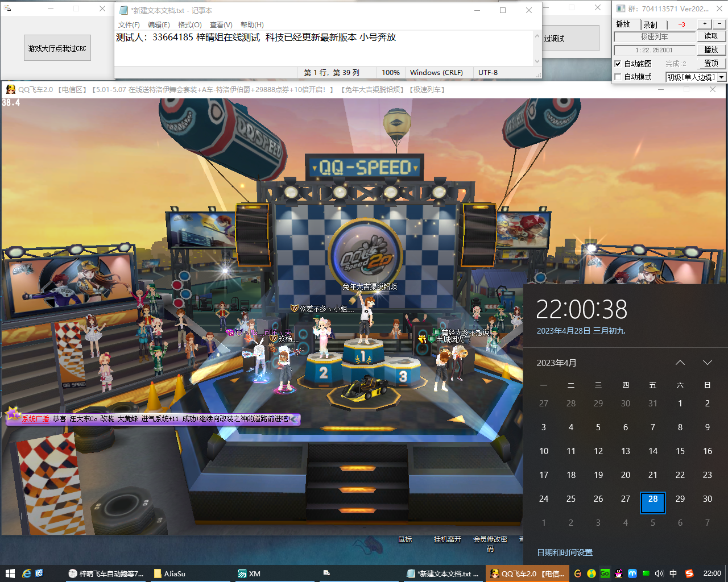Uncheck the 自动跑图 checkbox
Image resolution: width=728 pixels, height=582 pixels.
point(618,64)
